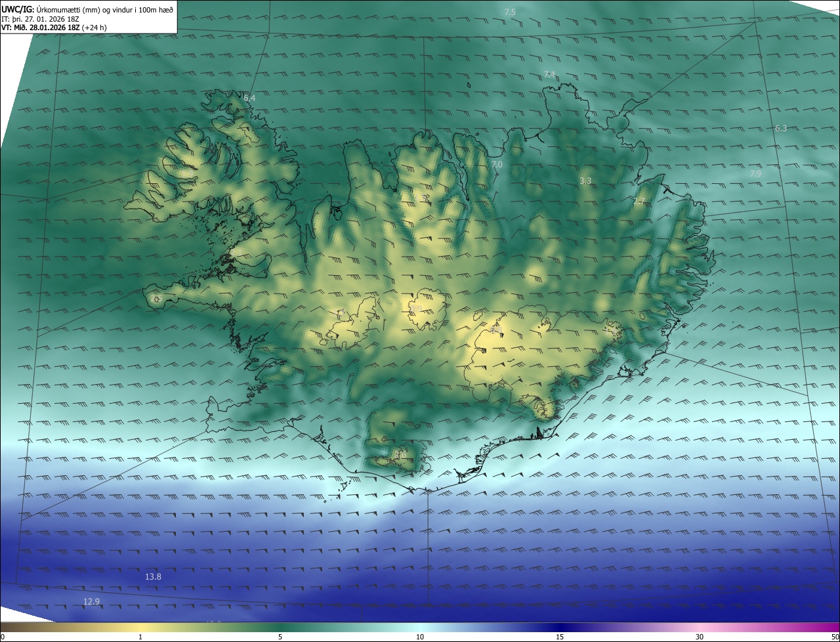
Task: Click the map value label '3.3'
Action: click(586, 180)
